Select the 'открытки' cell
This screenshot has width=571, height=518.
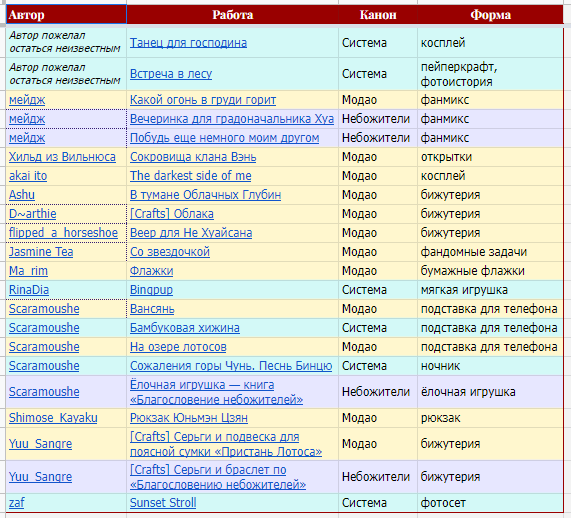point(490,157)
